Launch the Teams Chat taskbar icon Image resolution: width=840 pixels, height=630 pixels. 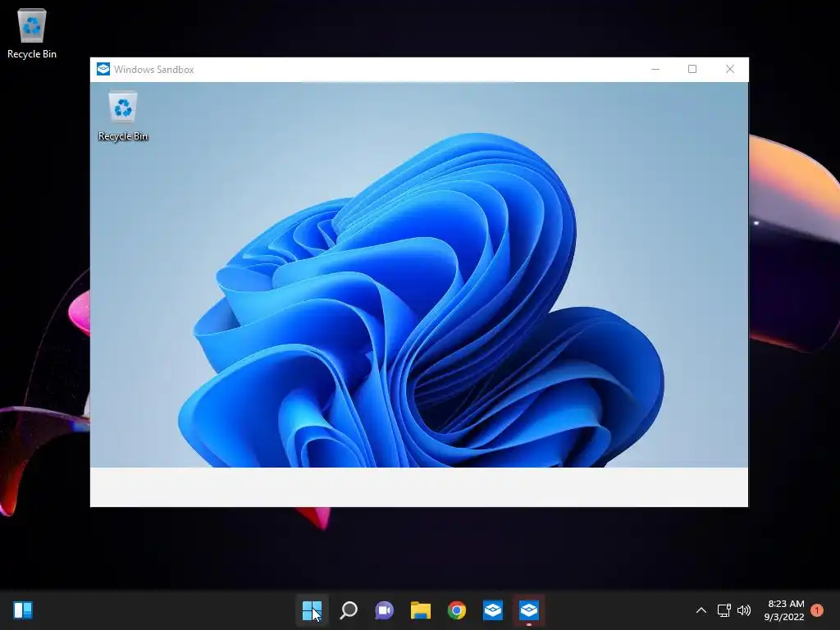[384, 609]
